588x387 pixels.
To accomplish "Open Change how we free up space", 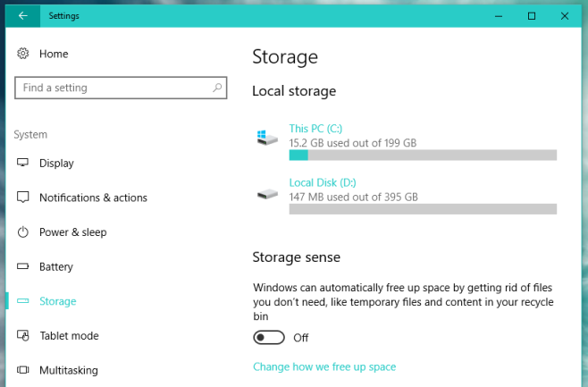I will [324, 366].
